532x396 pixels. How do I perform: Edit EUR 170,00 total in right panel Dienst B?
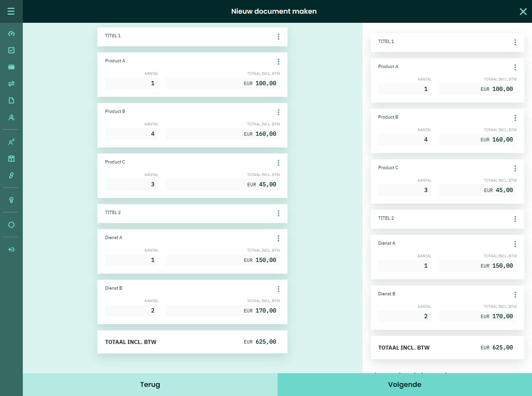point(478,316)
